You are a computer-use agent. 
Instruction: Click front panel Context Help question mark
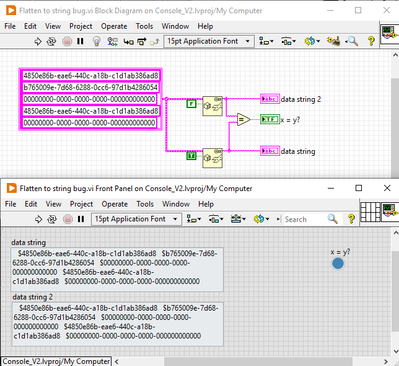pos(351,219)
